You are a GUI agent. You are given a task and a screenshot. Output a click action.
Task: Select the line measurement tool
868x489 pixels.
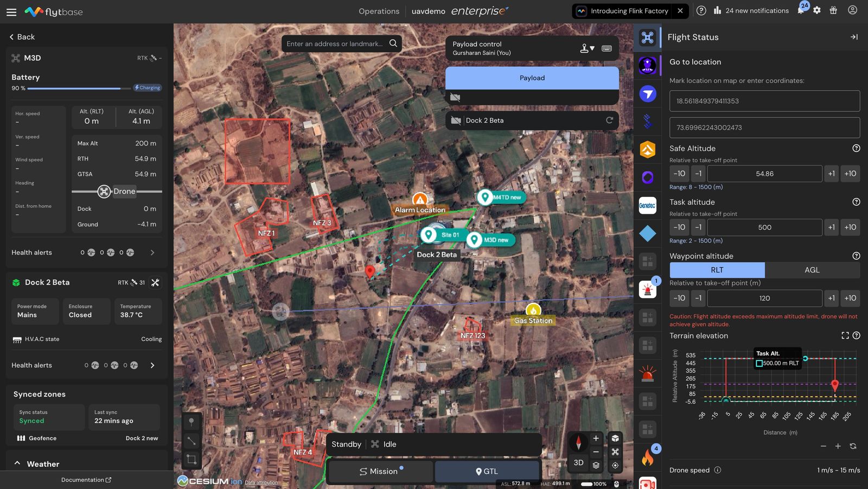pyautogui.click(x=192, y=441)
